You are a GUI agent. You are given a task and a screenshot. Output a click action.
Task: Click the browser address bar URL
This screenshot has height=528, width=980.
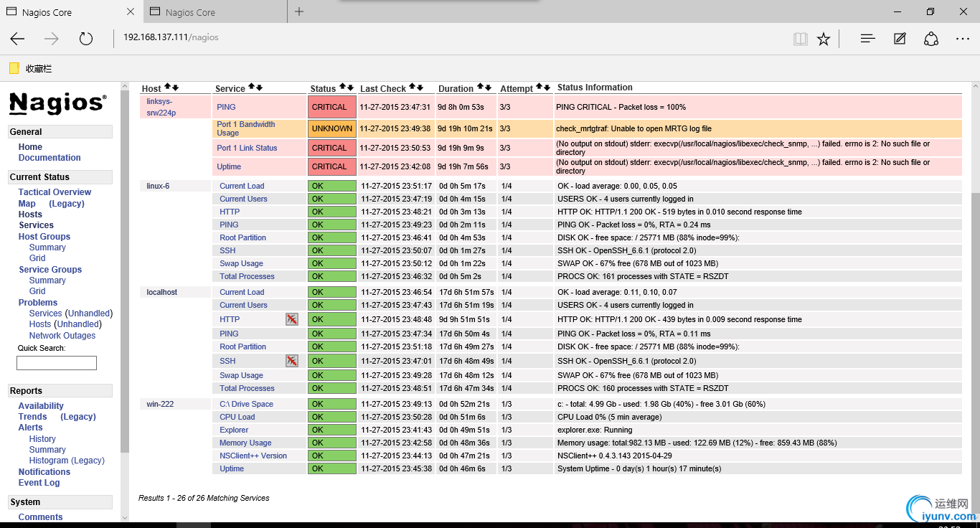coord(171,37)
